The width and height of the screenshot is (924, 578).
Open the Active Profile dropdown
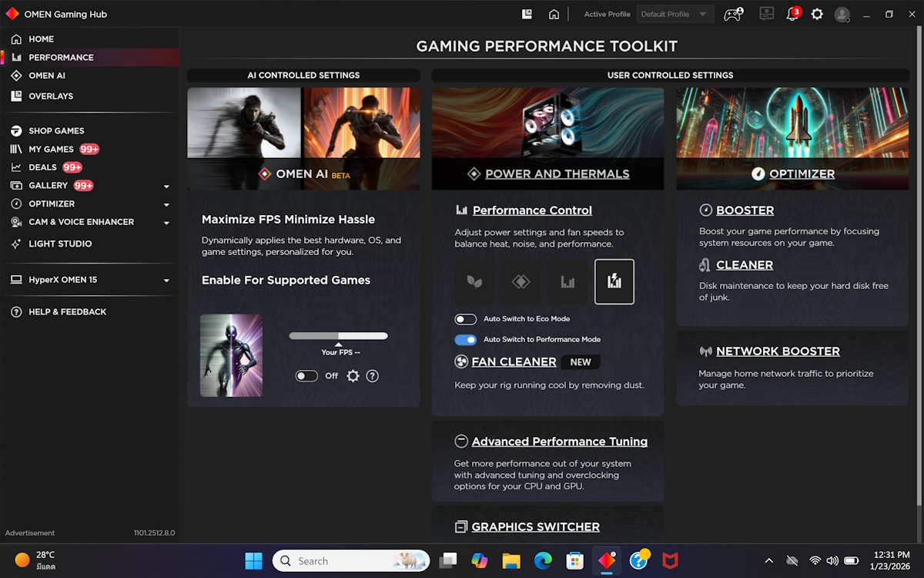(675, 14)
